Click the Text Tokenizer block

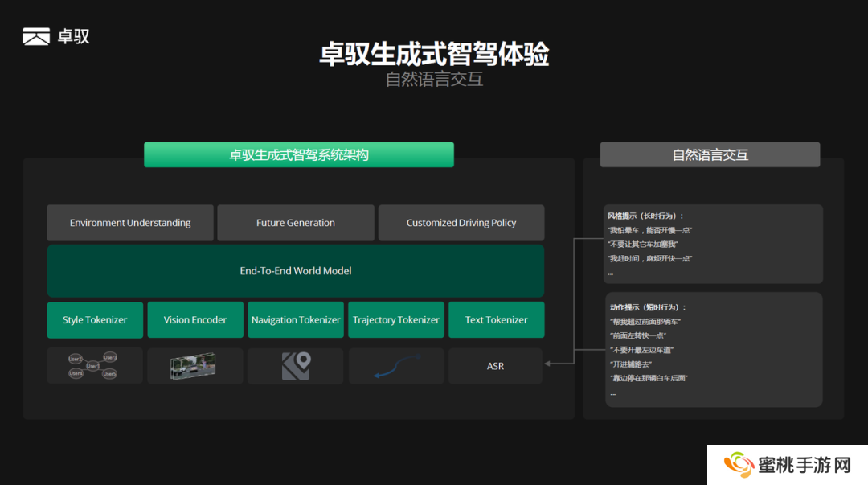coord(496,320)
